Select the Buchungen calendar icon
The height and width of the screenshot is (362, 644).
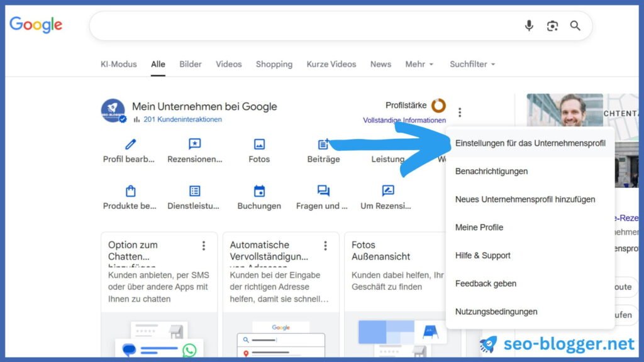260,190
